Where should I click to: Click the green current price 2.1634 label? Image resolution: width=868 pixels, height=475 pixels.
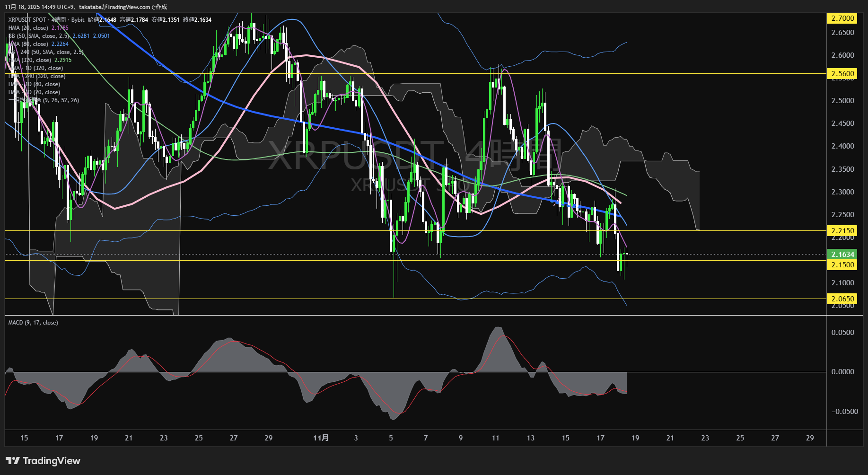click(842, 255)
